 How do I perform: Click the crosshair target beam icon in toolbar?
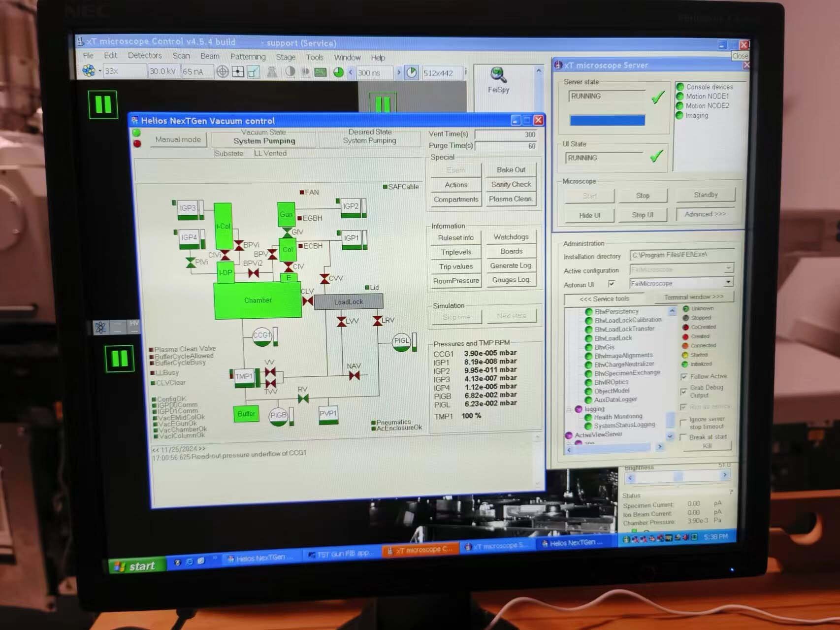coord(223,72)
